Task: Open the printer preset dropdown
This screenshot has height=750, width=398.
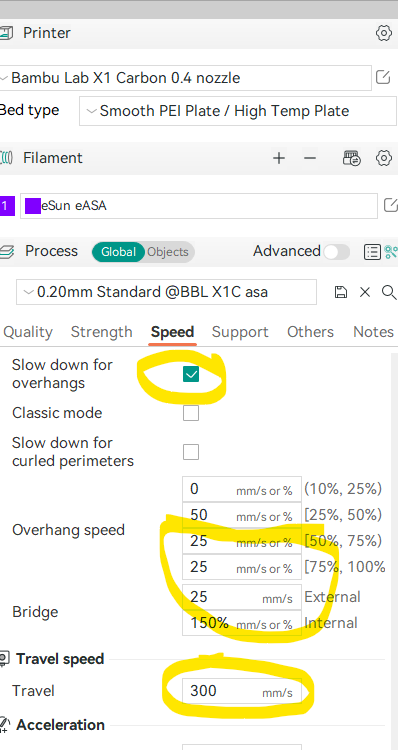Action: (x=185, y=77)
